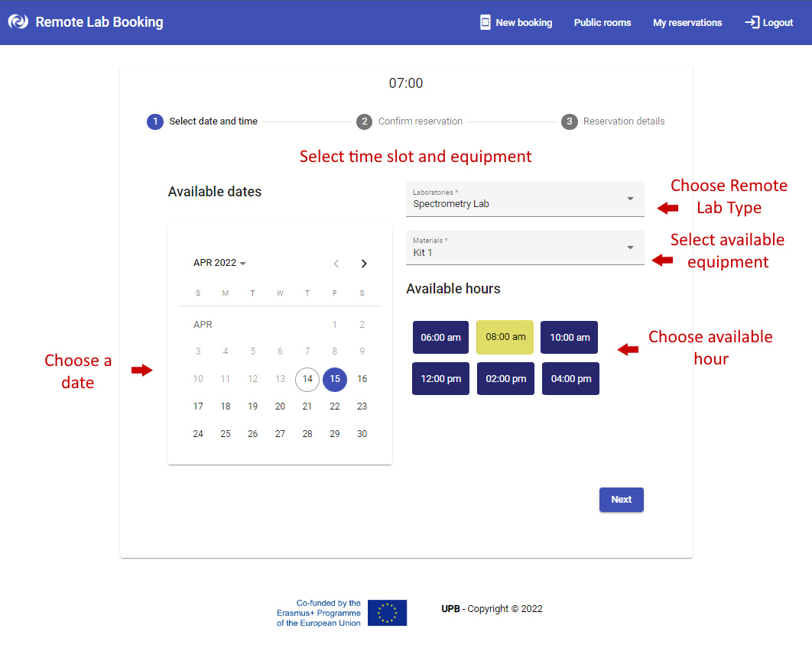Viewport: 812px width, 651px height.
Task: Open the APR 2022 month selector
Action: coord(219,262)
